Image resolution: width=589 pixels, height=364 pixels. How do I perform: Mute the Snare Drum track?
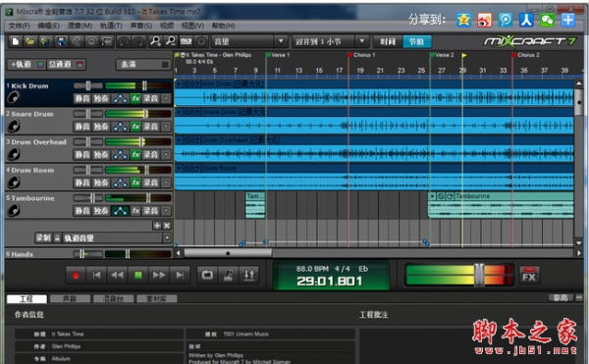[82, 127]
